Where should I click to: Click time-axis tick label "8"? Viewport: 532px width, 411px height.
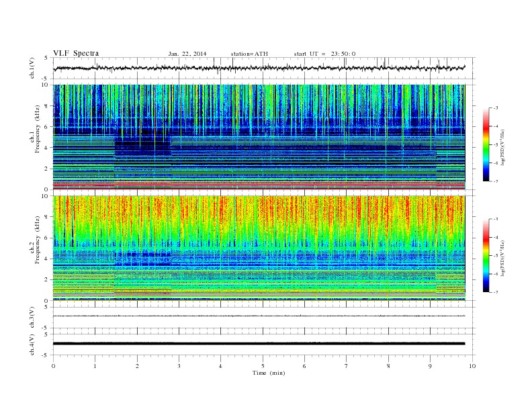(x=388, y=366)
